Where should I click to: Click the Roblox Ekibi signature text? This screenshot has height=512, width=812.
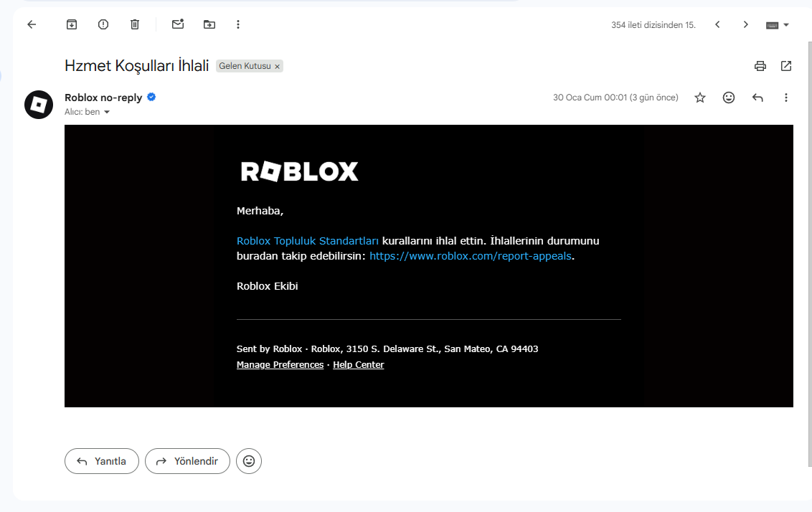[x=268, y=286]
